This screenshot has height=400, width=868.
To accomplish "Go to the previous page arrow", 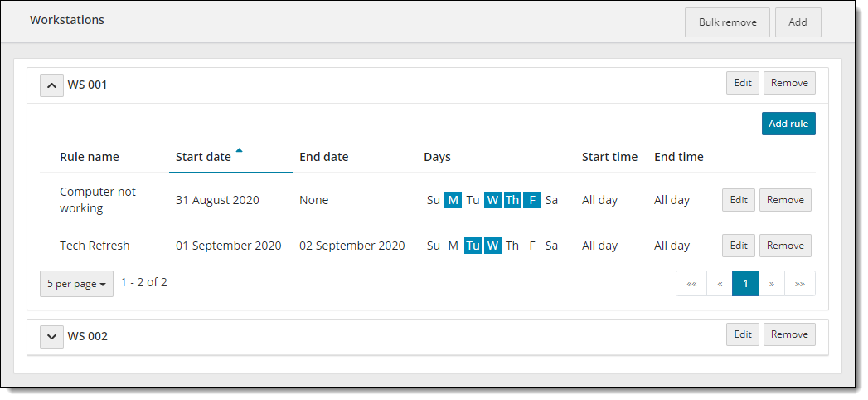I will pos(719,283).
